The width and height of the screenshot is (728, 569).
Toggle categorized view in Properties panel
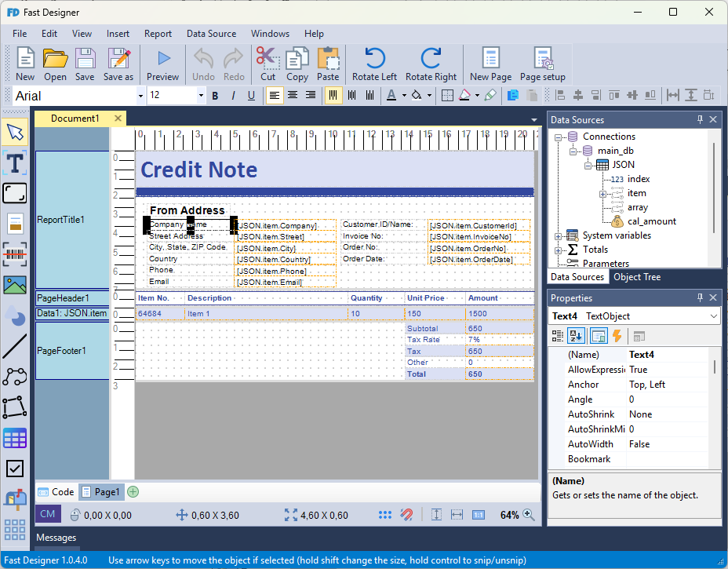click(557, 336)
